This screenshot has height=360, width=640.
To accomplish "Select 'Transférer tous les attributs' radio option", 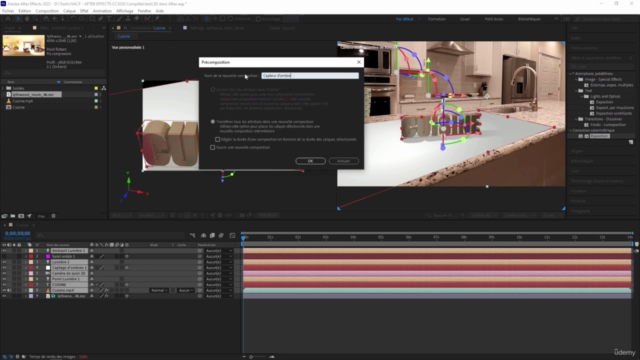I will (x=213, y=122).
